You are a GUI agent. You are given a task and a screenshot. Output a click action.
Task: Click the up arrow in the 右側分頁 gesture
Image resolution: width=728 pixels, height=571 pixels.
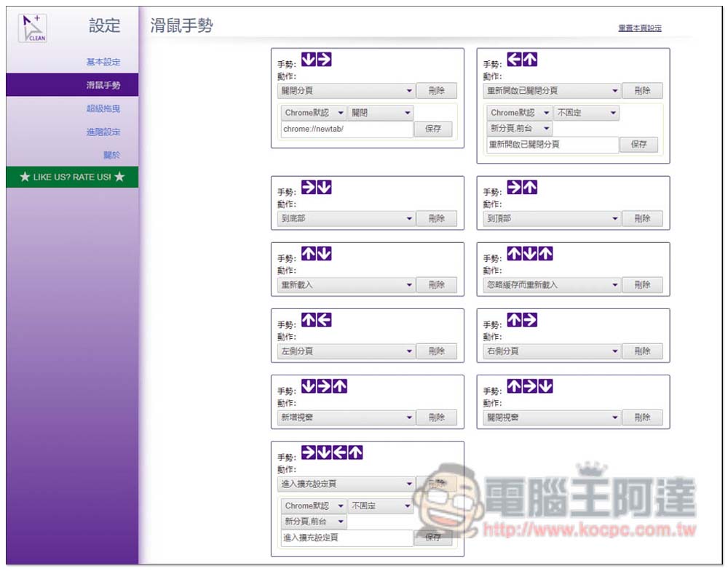(x=515, y=320)
